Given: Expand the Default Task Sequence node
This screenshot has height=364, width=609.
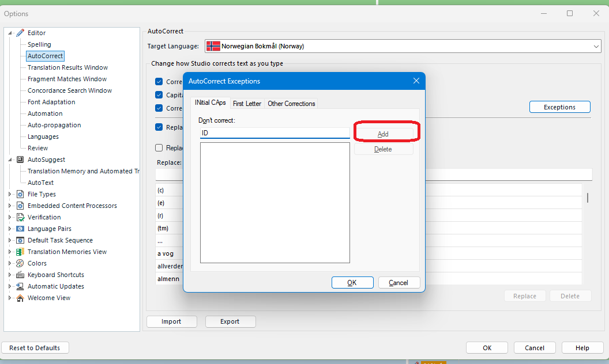Looking at the screenshot, I should 10,240.
